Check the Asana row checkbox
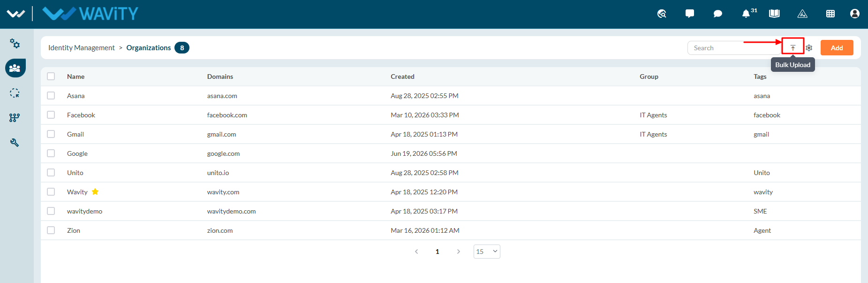 tap(51, 96)
